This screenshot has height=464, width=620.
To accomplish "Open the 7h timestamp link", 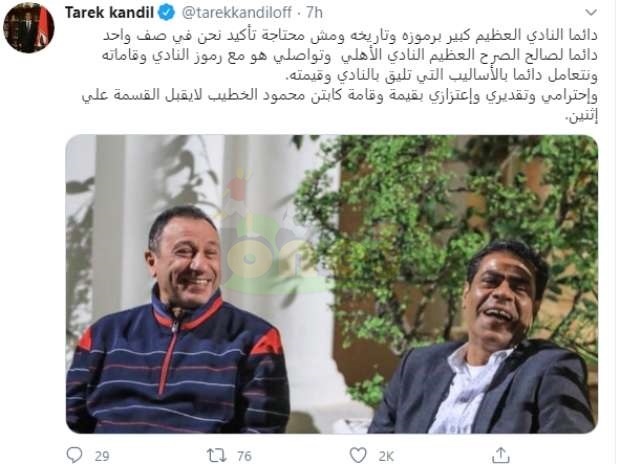I will [314, 13].
